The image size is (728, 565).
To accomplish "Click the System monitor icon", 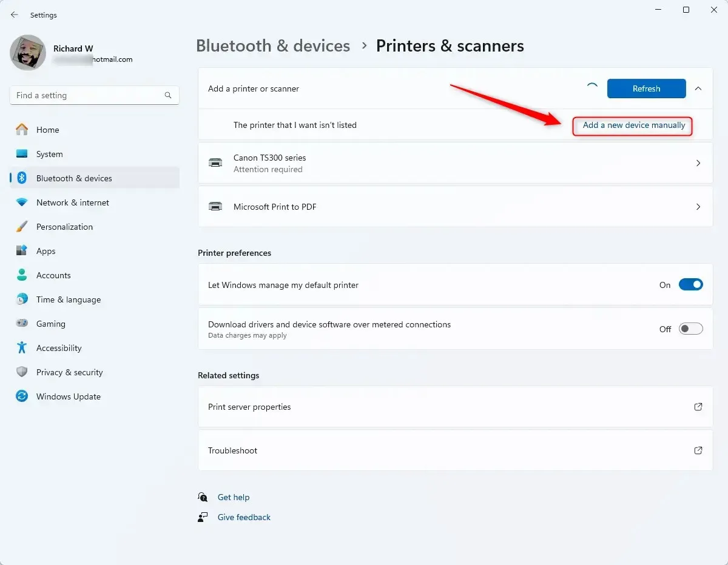I will (22, 154).
